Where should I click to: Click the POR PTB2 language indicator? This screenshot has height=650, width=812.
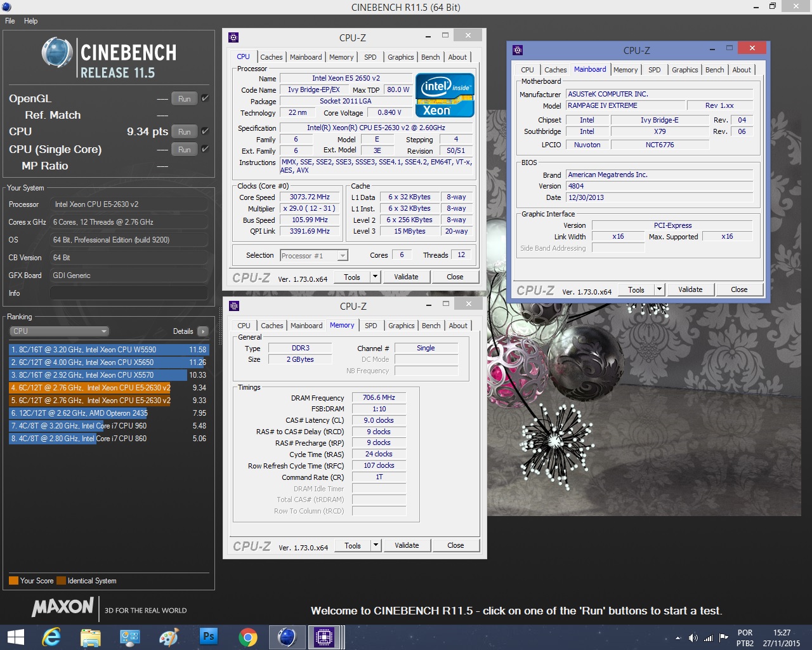click(x=745, y=638)
